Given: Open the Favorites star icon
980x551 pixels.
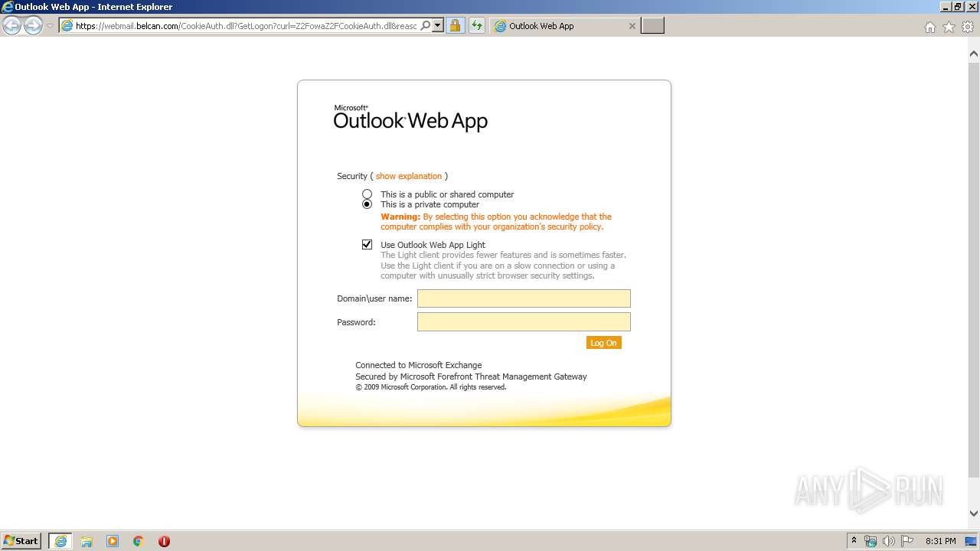Looking at the screenshot, I should (x=949, y=27).
